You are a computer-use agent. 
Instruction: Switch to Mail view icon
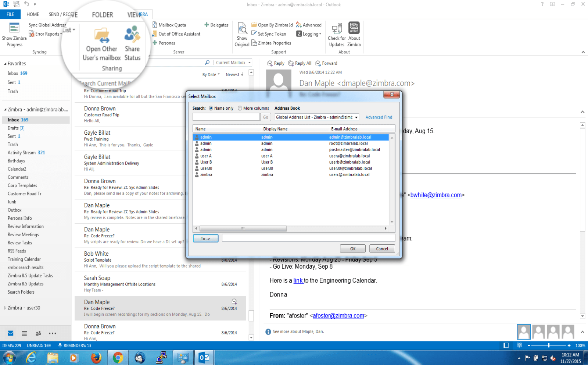(x=11, y=333)
